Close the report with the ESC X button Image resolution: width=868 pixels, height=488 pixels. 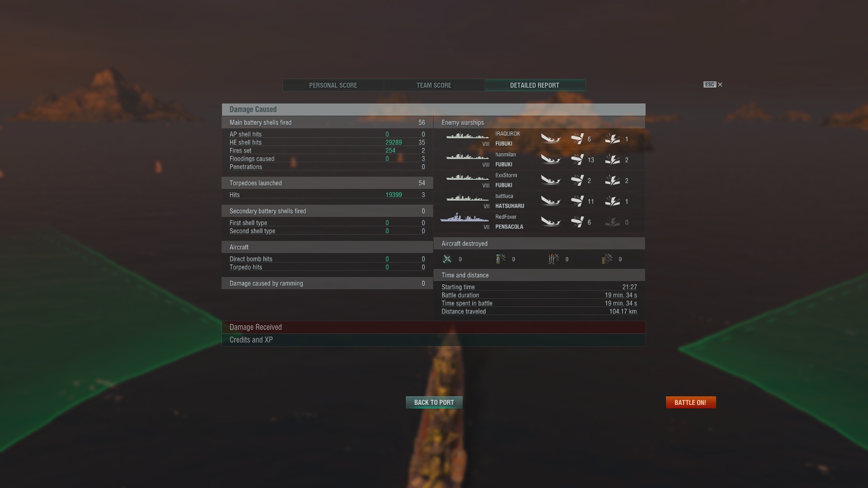tap(713, 84)
